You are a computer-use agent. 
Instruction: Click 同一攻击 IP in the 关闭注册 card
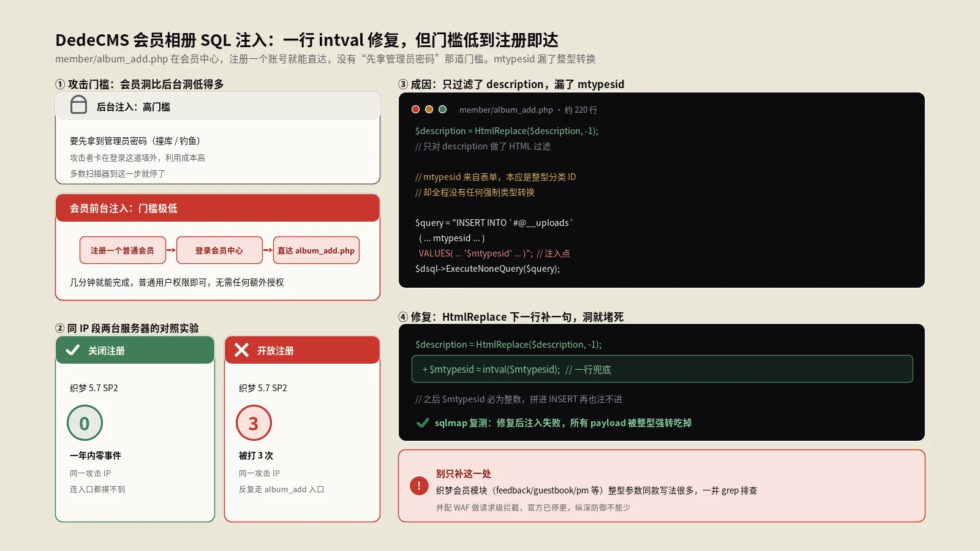90,473
